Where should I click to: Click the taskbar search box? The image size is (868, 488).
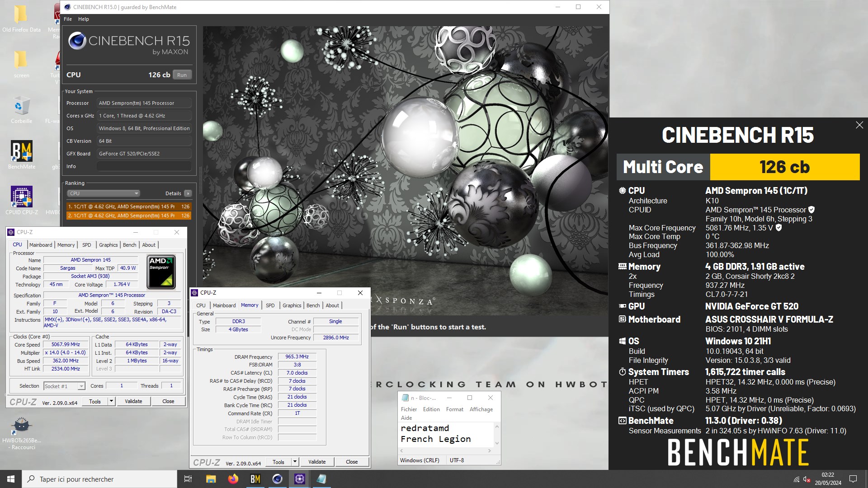point(99,479)
